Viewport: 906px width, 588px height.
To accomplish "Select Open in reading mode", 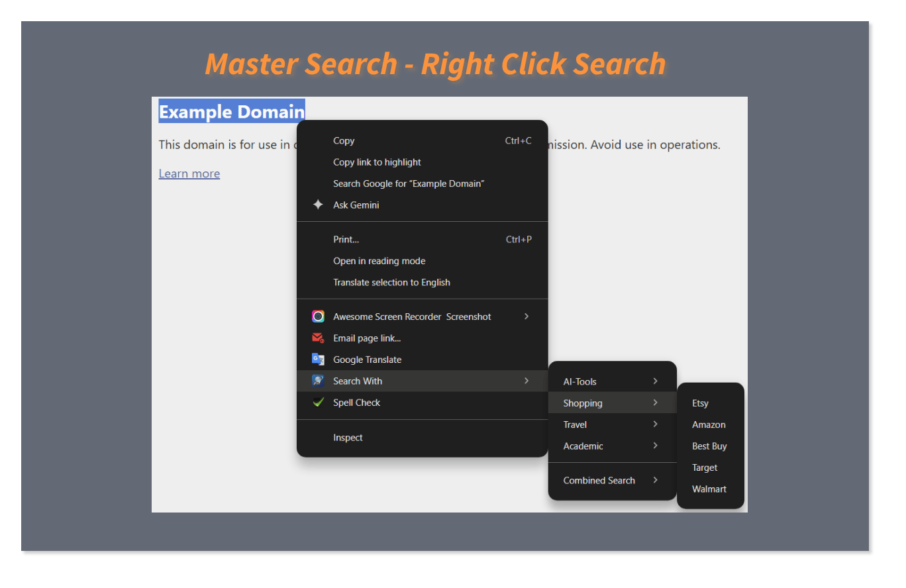I will point(422,261).
